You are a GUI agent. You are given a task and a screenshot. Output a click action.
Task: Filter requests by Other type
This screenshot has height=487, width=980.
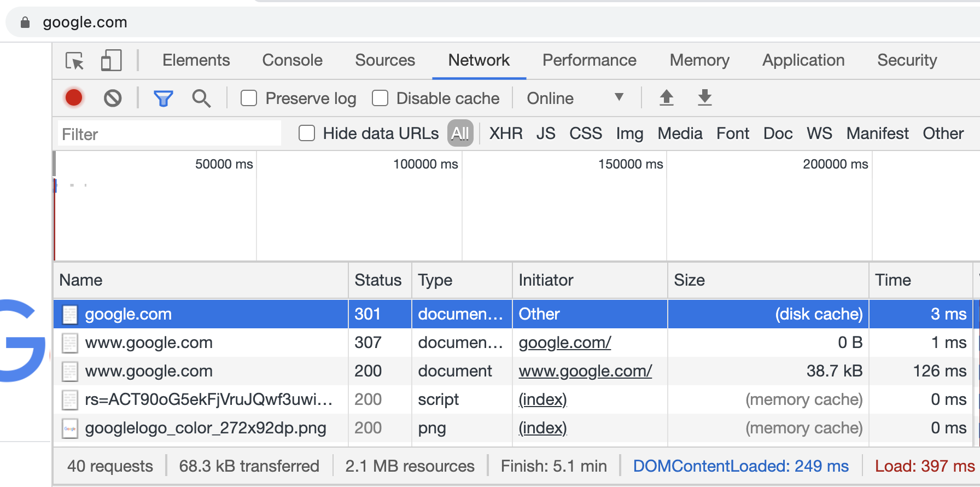[943, 134]
